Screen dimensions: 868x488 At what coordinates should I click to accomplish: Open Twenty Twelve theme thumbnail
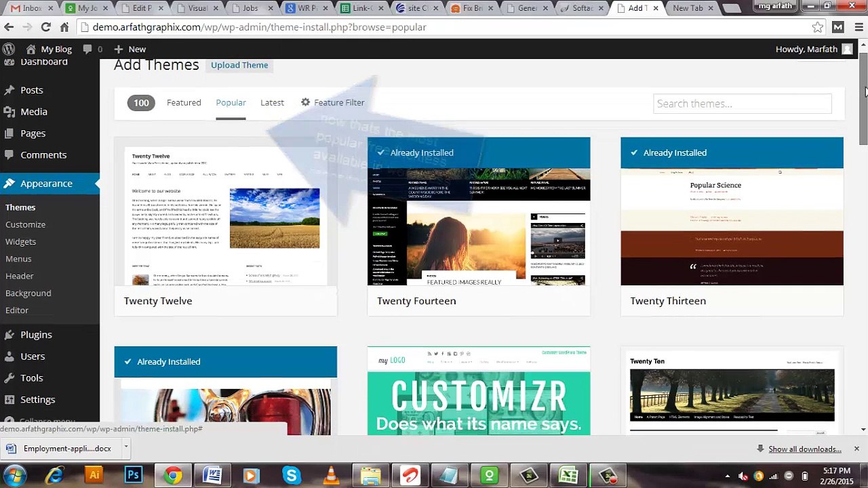[x=225, y=211]
